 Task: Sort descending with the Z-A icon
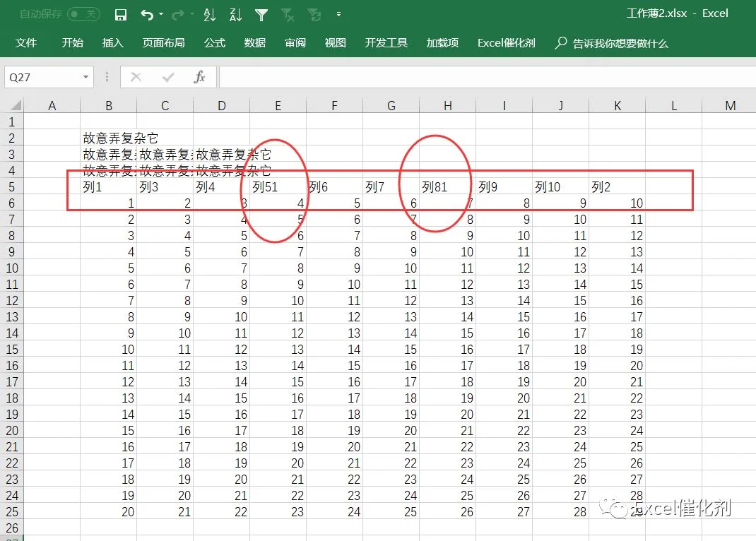[235, 15]
